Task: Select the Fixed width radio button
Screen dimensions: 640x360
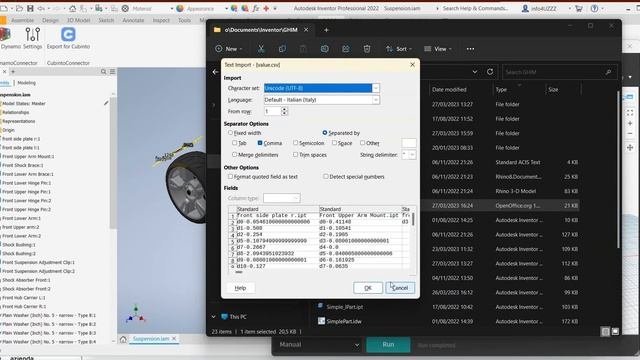Action: [231, 133]
